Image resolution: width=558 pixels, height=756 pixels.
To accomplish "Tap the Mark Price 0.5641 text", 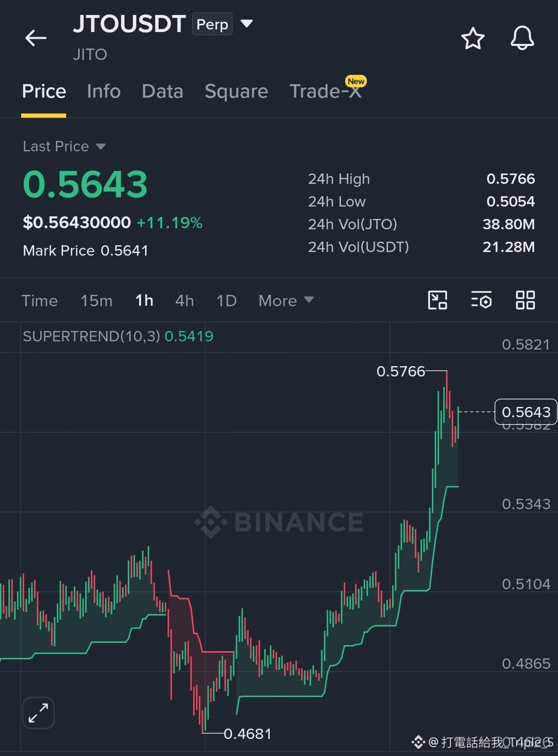I will pyautogui.click(x=86, y=250).
